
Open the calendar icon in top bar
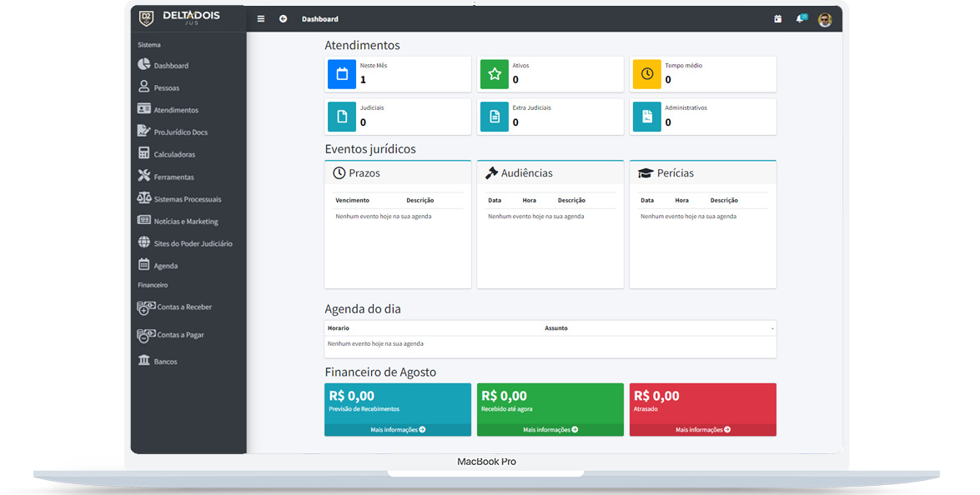[x=777, y=19]
